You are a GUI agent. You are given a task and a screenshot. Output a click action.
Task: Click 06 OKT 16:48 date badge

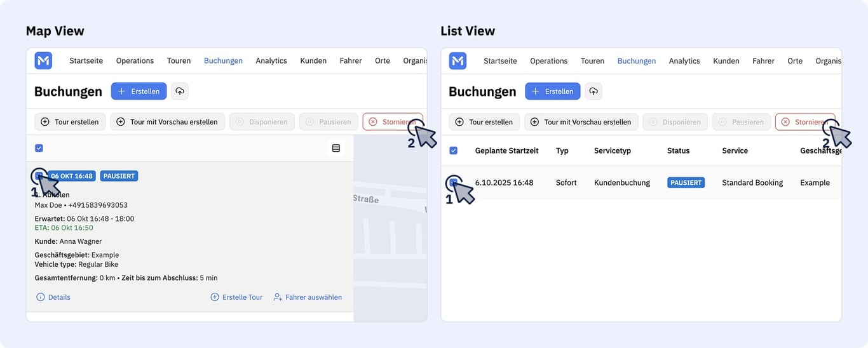coord(71,176)
